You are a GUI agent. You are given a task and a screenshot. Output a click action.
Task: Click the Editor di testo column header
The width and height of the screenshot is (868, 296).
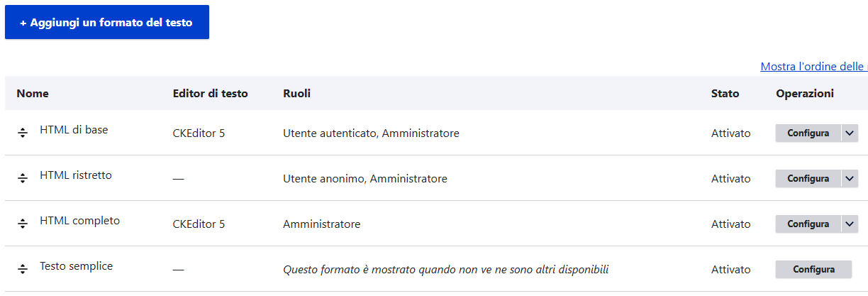[210, 94]
